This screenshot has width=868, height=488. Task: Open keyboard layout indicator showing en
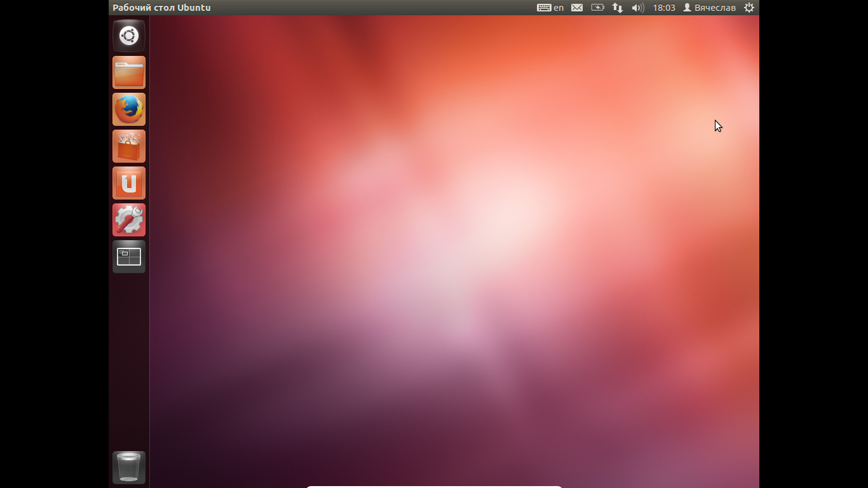[x=550, y=8]
